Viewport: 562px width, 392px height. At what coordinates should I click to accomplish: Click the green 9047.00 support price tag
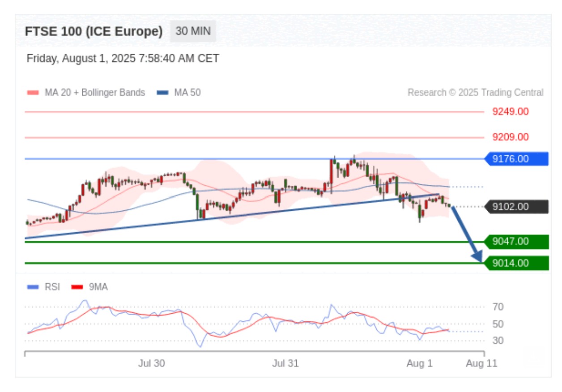(516, 242)
